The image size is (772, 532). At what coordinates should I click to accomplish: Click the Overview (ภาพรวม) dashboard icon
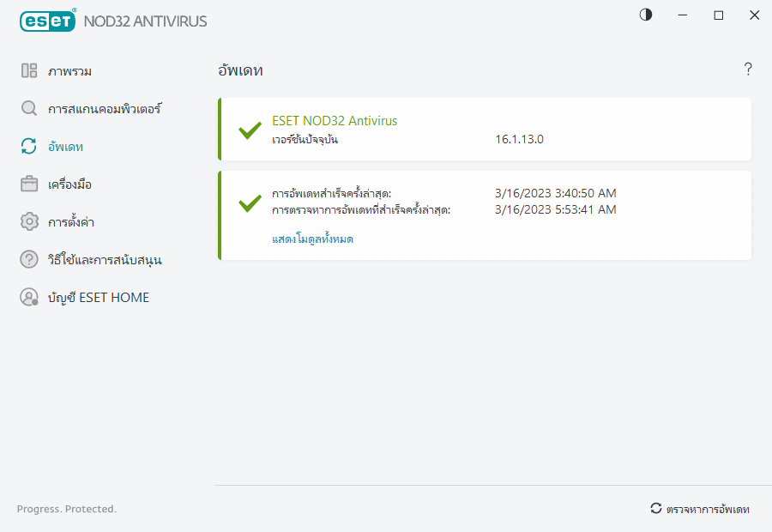(29, 71)
